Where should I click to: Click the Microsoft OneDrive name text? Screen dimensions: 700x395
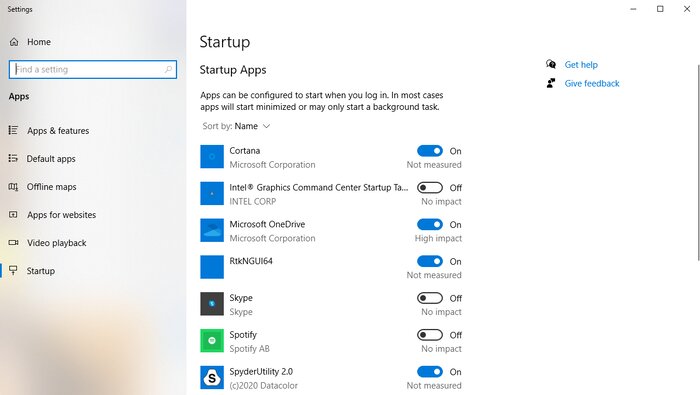coord(267,225)
